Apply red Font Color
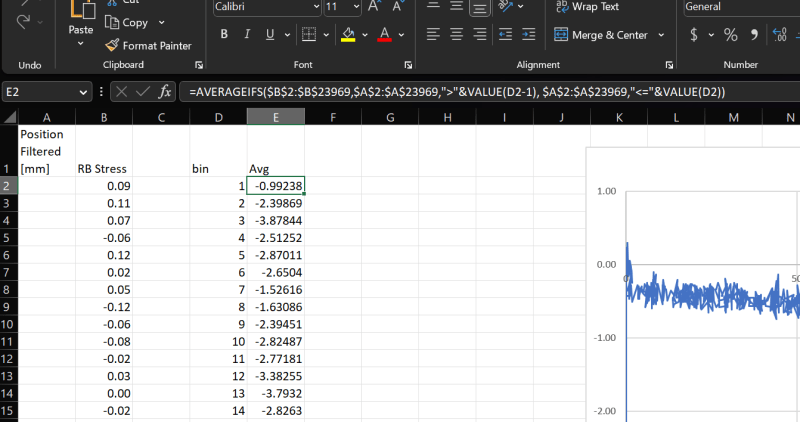The width and height of the screenshot is (800, 422). [384, 34]
